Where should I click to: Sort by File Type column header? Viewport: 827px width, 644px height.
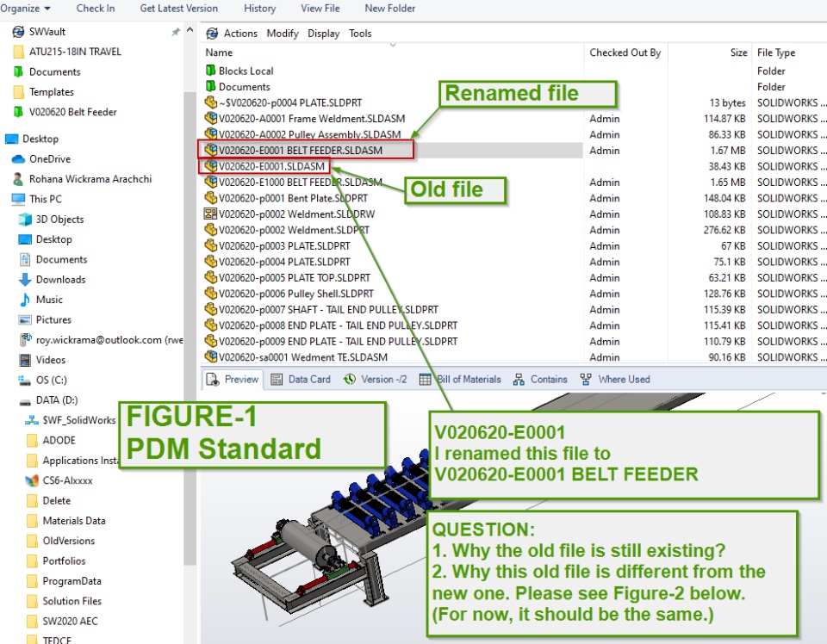coord(776,53)
